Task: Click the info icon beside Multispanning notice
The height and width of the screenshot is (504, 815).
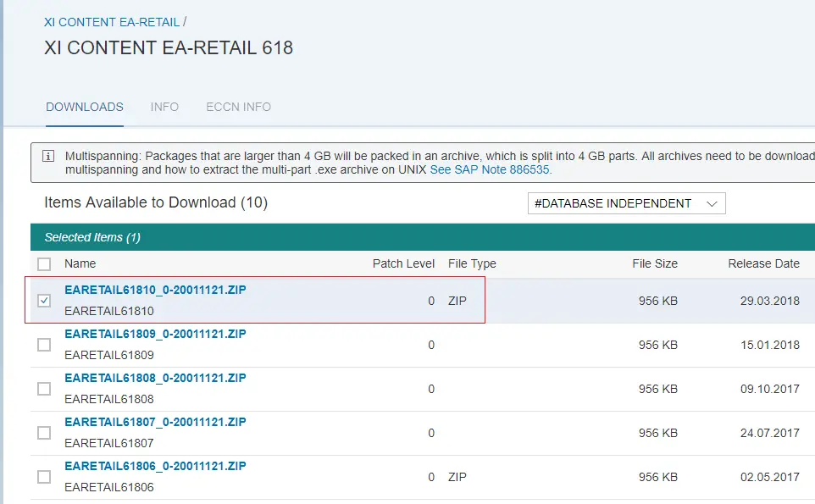Action: [x=48, y=157]
